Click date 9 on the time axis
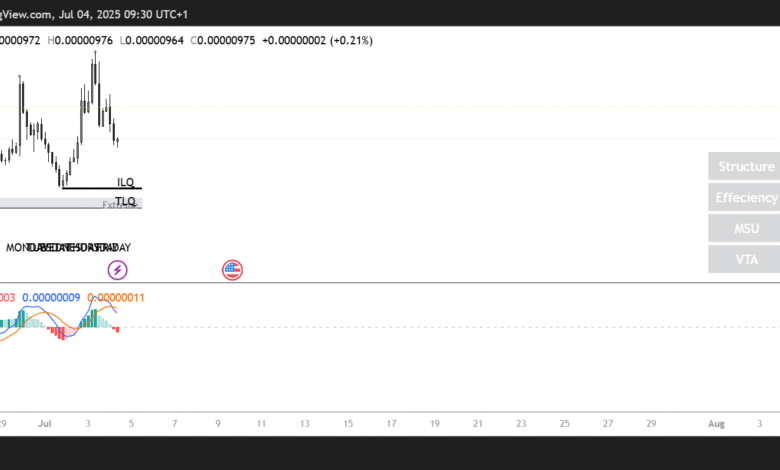Screen dimensions: 780x470 click(x=218, y=424)
